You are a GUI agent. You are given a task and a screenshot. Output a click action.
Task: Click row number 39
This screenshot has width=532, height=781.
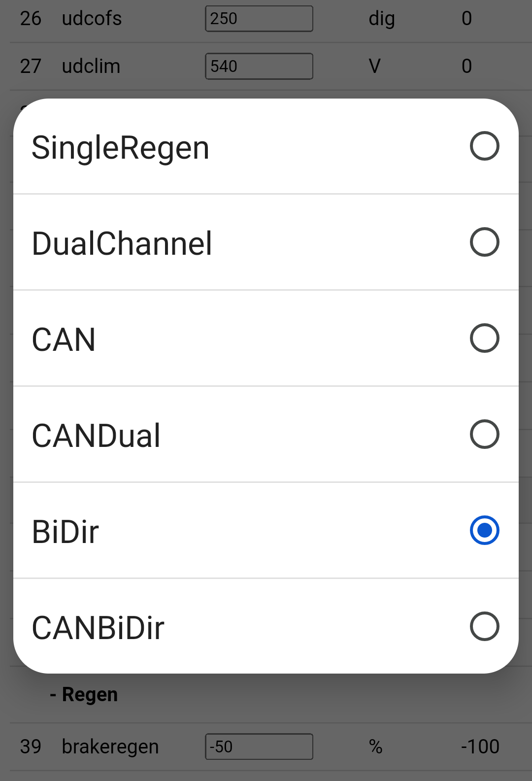click(x=31, y=747)
